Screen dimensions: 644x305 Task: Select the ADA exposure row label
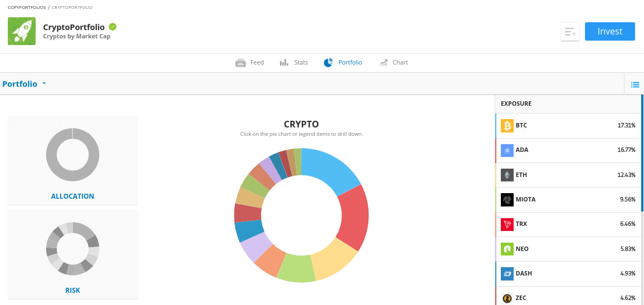click(x=522, y=150)
